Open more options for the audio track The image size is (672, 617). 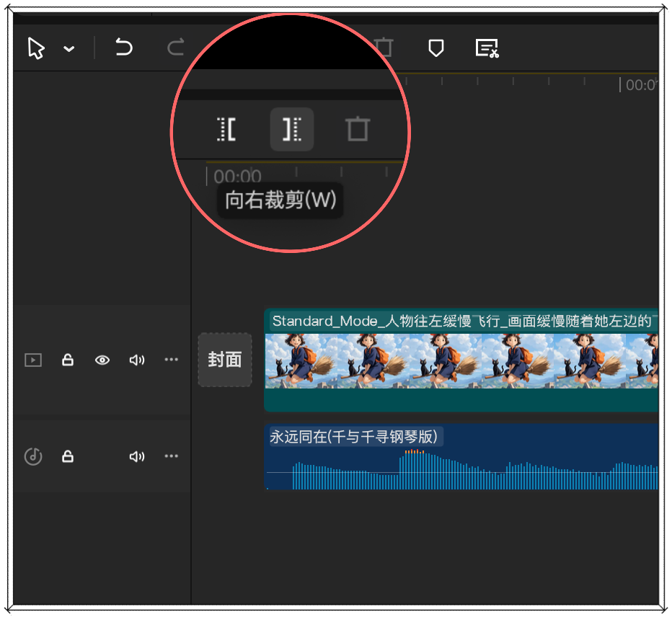(x=172, y=456)
